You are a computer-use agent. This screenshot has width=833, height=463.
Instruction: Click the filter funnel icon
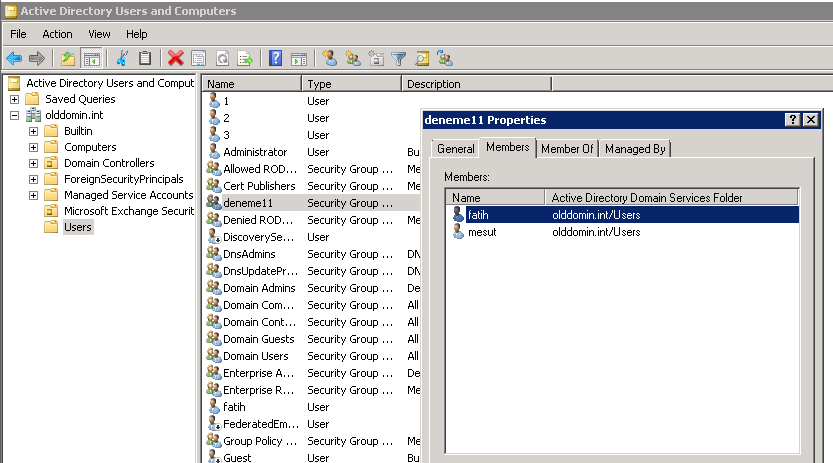[399, 58]
